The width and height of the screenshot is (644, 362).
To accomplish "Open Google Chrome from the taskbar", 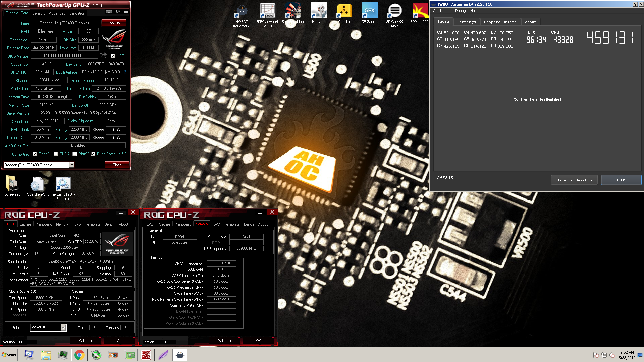I will point(79,355).
